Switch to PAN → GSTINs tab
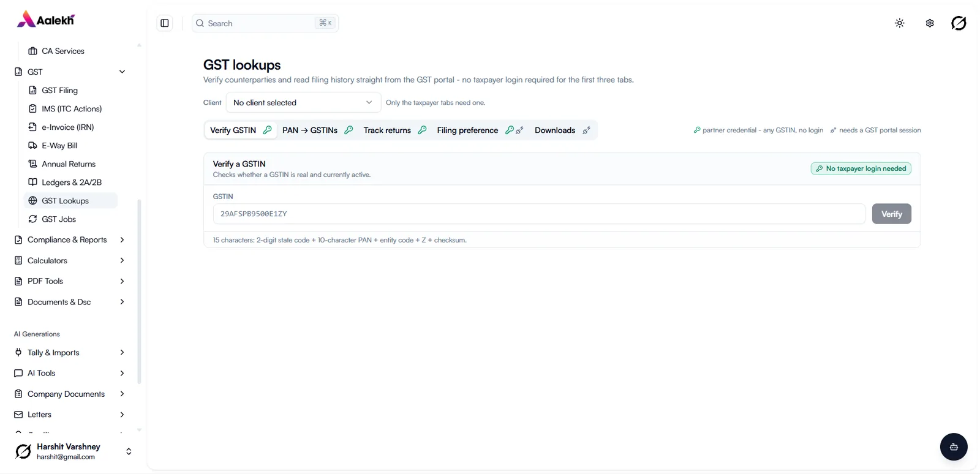Screen dimensions: 980x474 click(x=317, y=130)
